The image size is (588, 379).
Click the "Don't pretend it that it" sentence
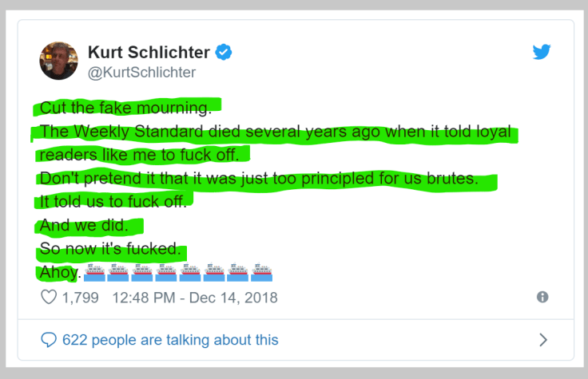[x=258, y=178]
